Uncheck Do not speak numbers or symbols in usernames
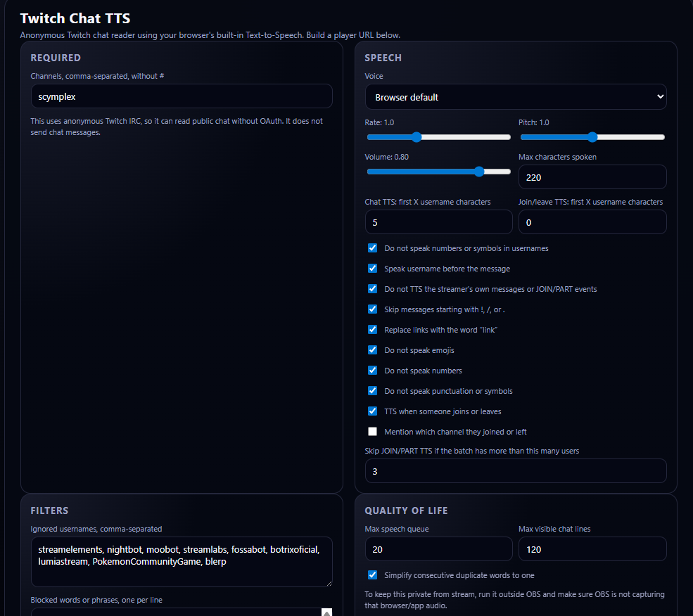 coord(373,248)
